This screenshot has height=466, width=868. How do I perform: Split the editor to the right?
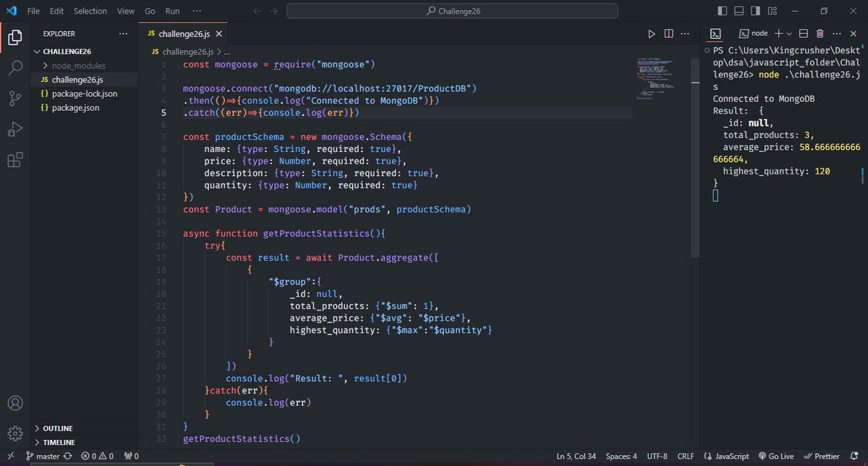[x=668, y=34]
